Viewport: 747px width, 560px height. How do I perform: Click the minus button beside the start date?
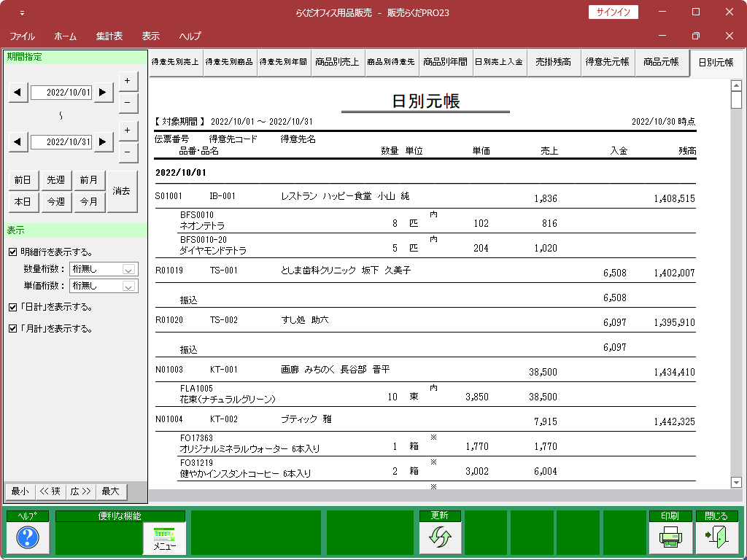coord(128,103)
